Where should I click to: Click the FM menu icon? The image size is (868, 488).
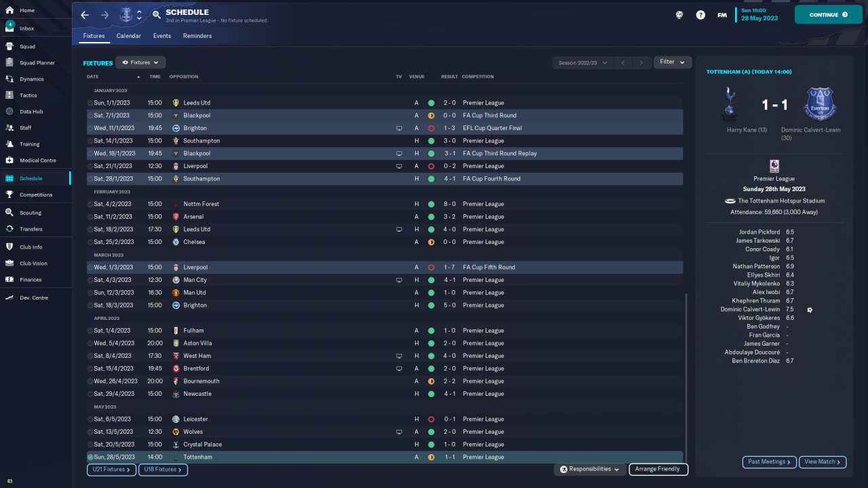coord(722,15)
